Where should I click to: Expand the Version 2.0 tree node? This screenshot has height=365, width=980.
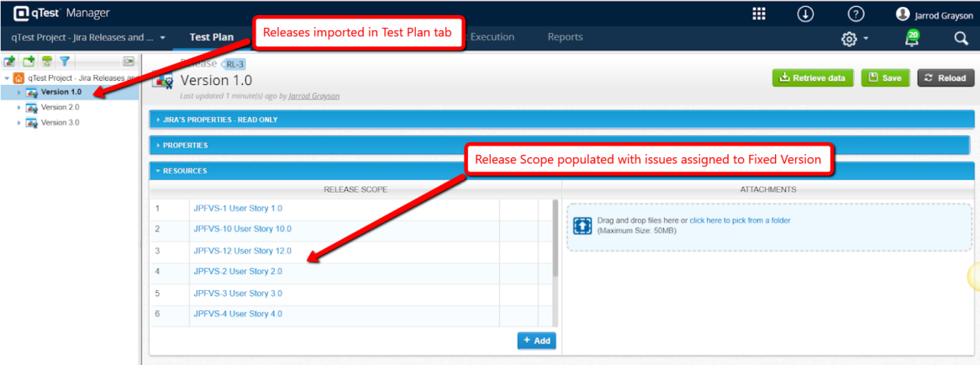pyautogui.click(x=18, y=108)
